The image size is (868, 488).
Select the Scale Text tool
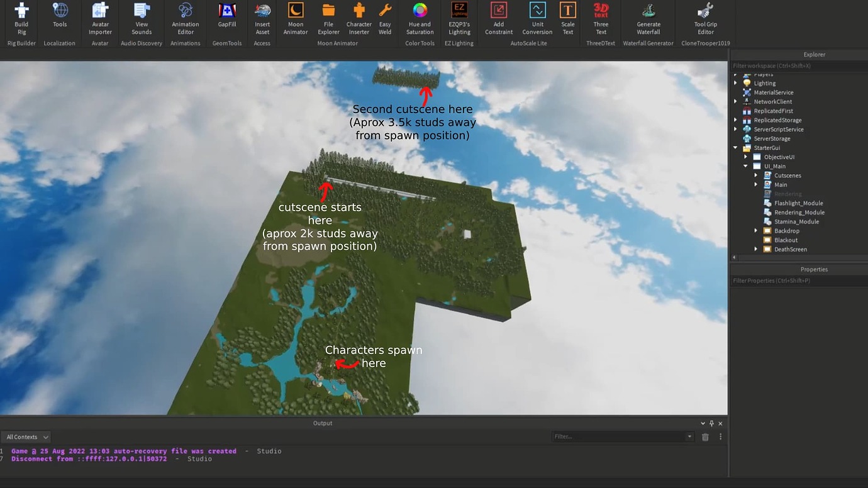point(568,19)
